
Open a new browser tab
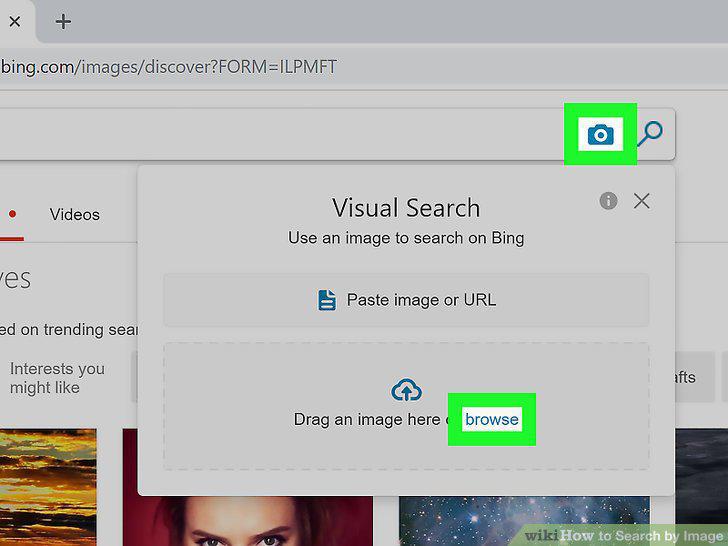(63, 21)
